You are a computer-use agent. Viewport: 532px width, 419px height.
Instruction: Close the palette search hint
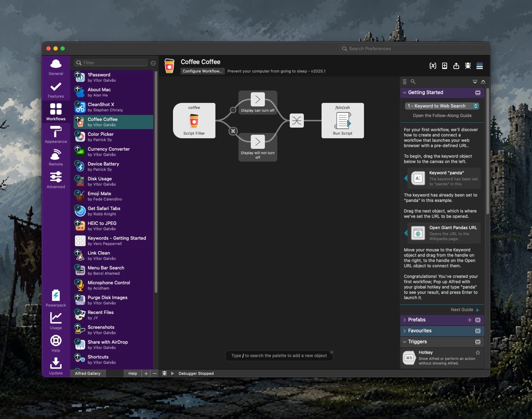332,352
